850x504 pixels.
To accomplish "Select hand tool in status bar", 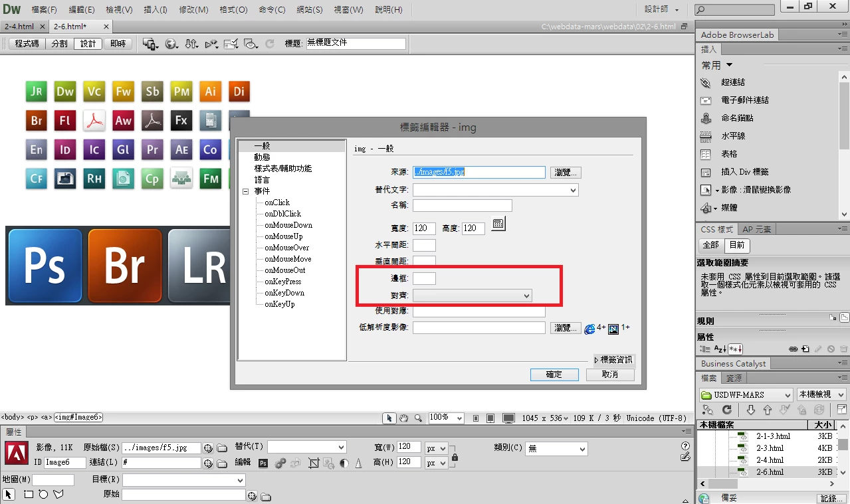I will click(403, 418).
